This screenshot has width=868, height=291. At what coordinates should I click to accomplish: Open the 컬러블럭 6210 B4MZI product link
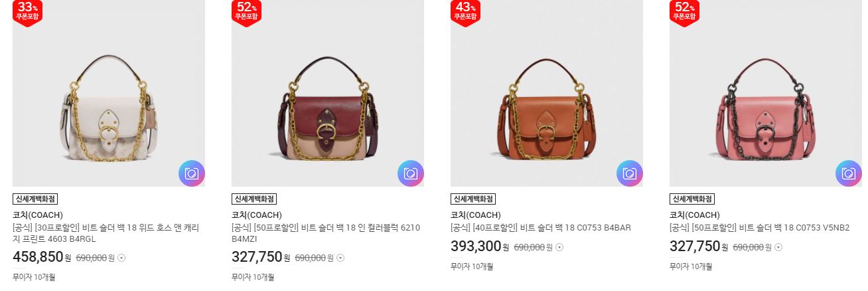point(326,233)
